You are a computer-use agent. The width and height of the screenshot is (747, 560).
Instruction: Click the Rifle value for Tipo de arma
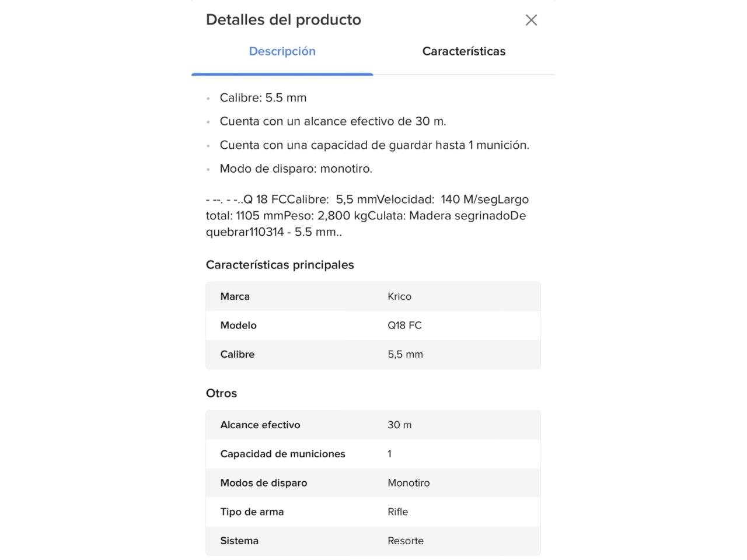397,512
